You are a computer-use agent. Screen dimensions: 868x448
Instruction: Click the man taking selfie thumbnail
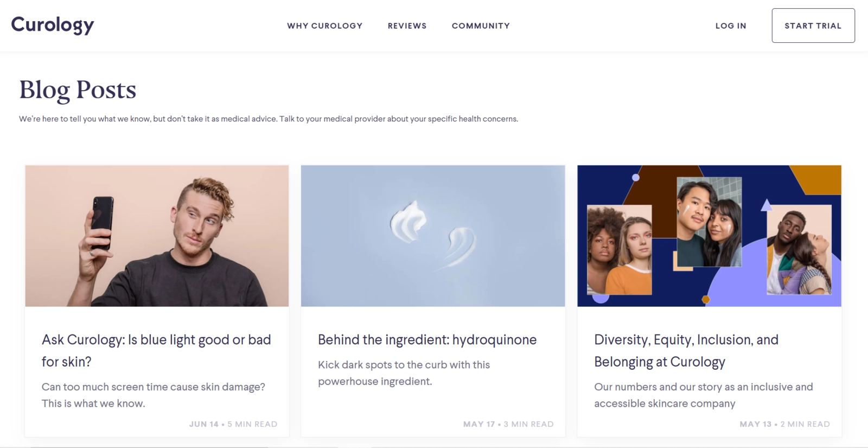[156, 236]
